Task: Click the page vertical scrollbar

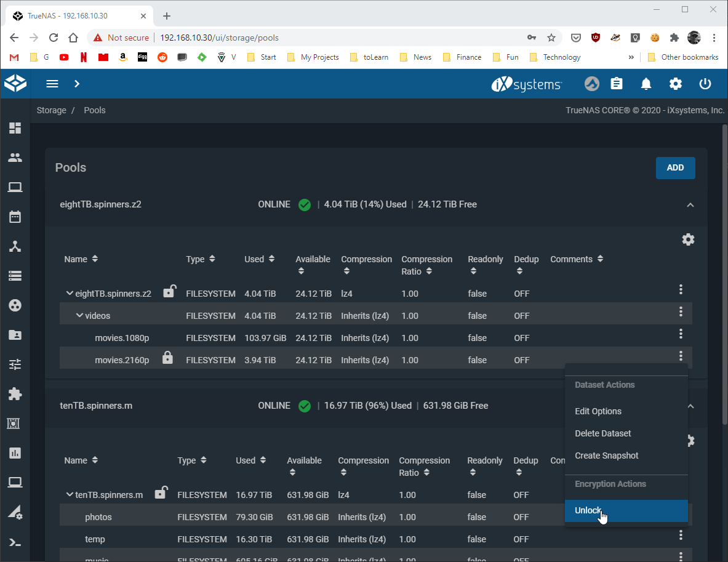Action: pos(725,274)
